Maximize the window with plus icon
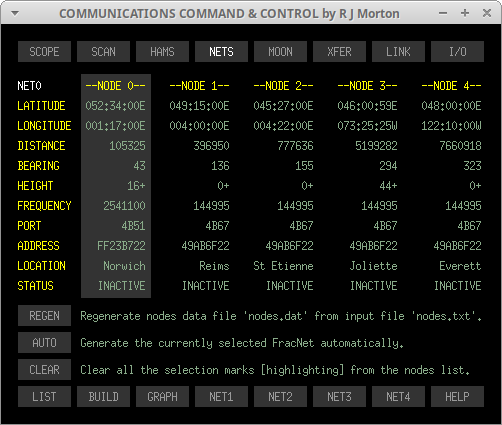 [x=465, y=13]
